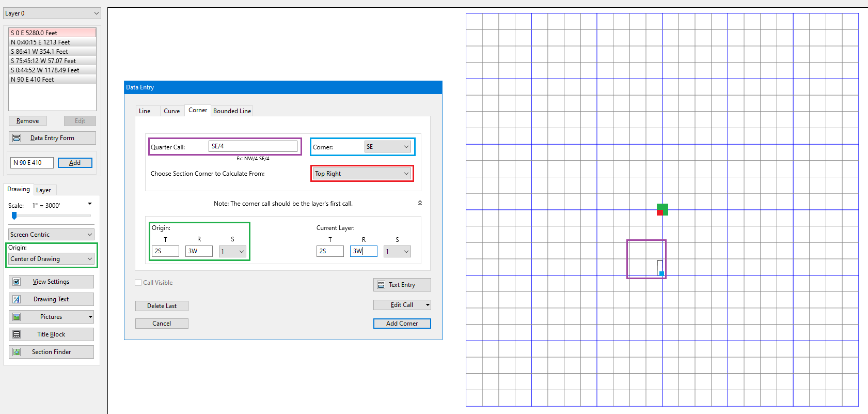Click the Text Entry icon
Image resolution: width=868 pixels, height=414 pixels.
(x=381, y=285)
